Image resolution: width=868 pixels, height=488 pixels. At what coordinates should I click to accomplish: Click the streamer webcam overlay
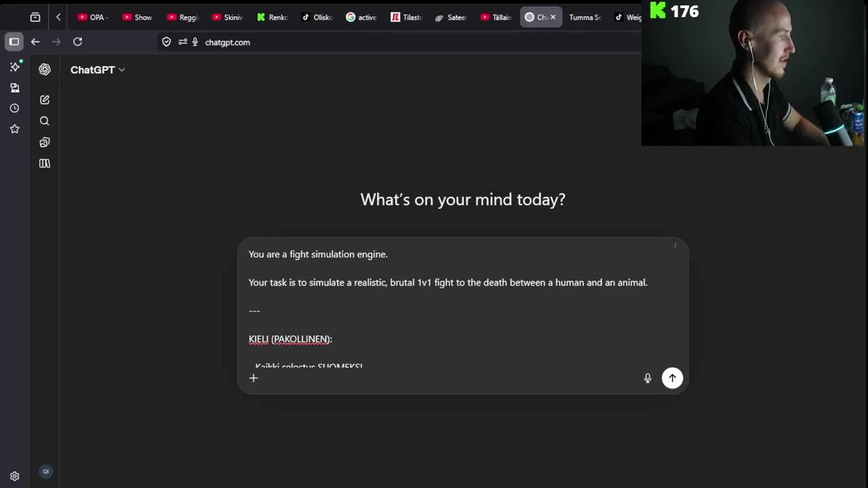pyautogui.click(x=753, y=73)
